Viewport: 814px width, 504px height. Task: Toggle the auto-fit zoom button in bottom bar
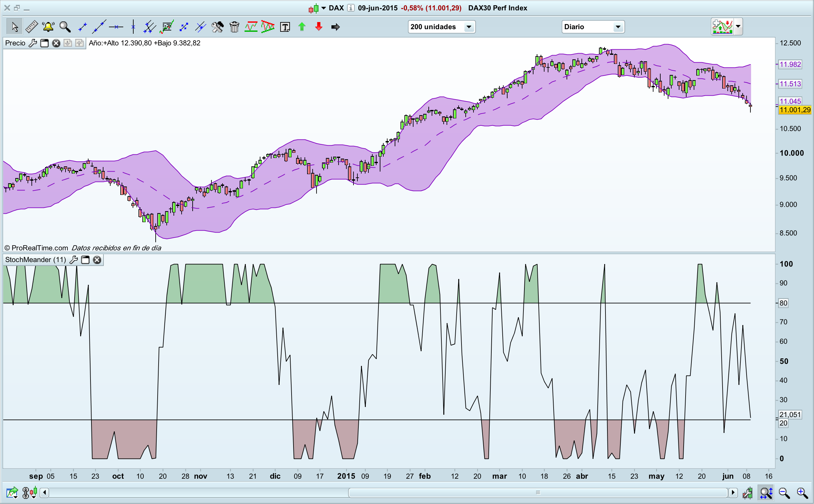point(766,493)
